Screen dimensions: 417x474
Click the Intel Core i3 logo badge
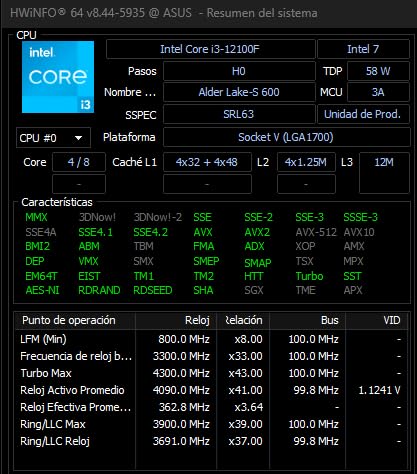58,77
